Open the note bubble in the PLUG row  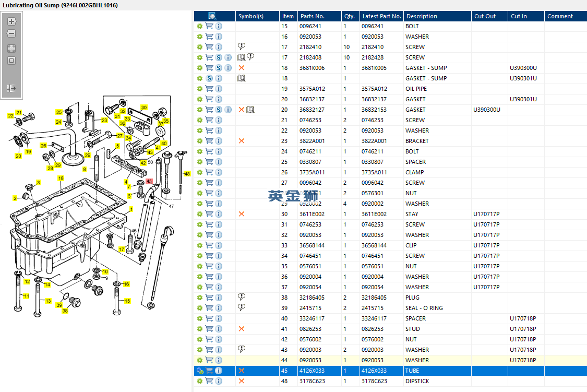pyautogui.click(x=242, y=298)
